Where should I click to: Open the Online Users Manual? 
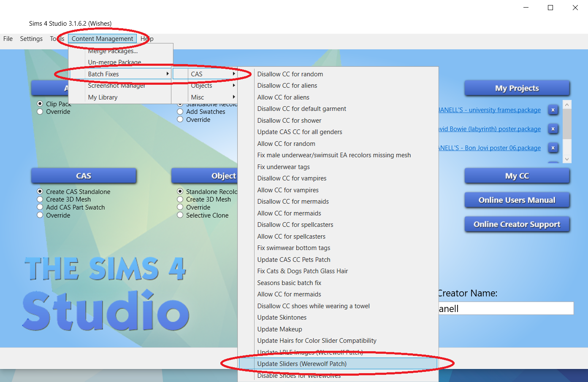click(x=517, y=200)
